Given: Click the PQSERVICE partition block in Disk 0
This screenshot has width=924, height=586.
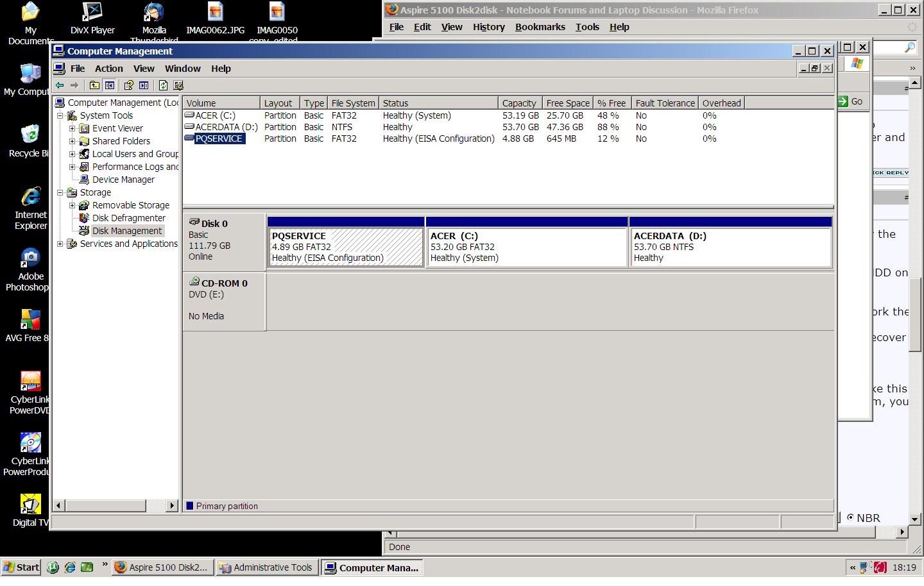Looking at the screenshot, I should 346,247.
